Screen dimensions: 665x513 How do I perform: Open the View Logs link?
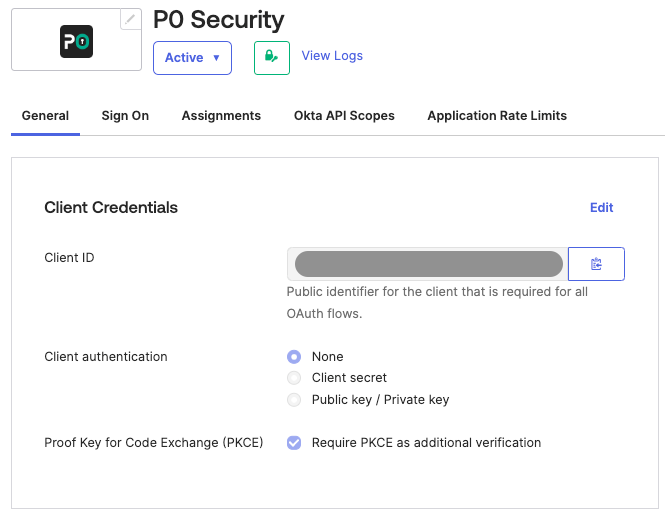click(x=332, y=56)
